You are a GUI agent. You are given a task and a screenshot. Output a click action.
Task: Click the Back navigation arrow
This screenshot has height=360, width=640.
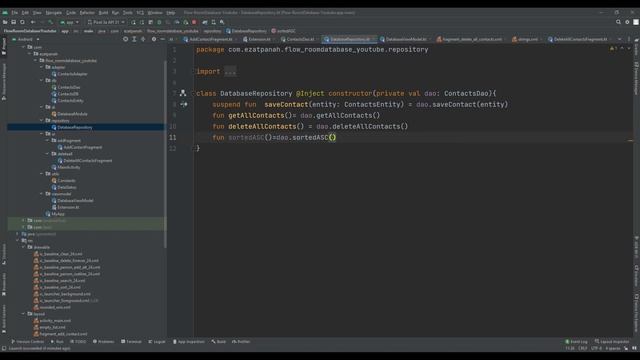33,22
